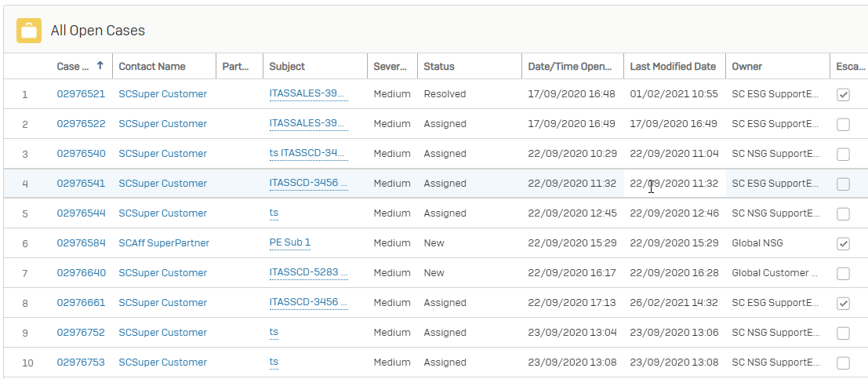Sort by Last Modified Date column
Viewport: 868px width, 379px height.
[x=673, y=67]
